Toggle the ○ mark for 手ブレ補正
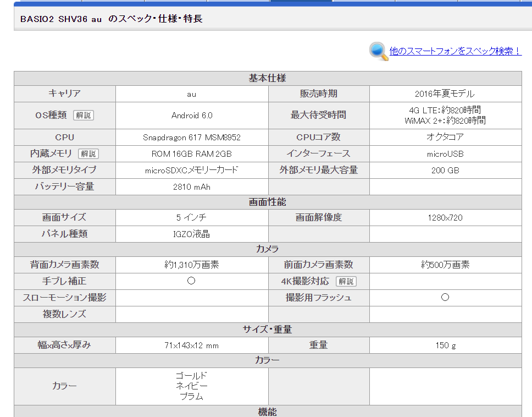This screenshot has height=417, width=532. [191, 281]
